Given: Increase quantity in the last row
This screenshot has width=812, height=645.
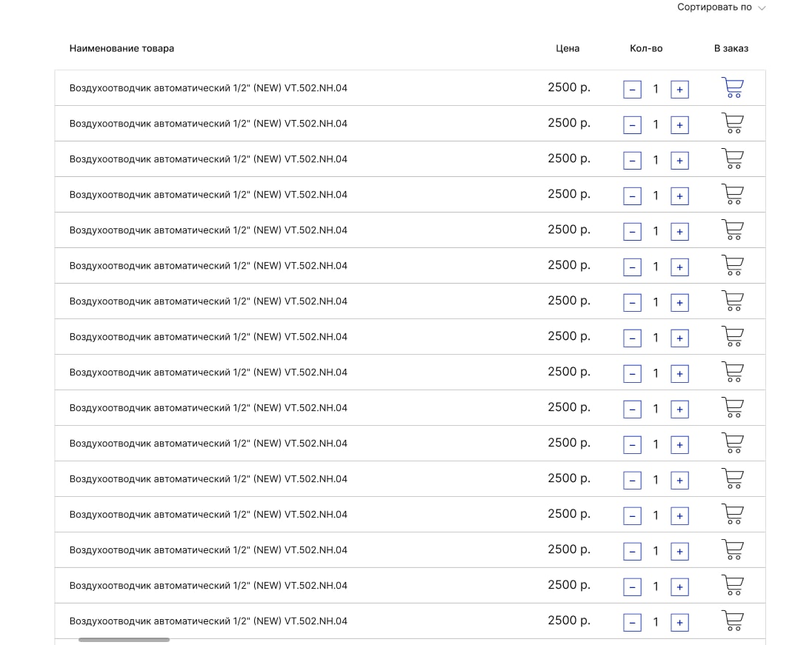Looking at the screenshot, I should pos(679,622).
